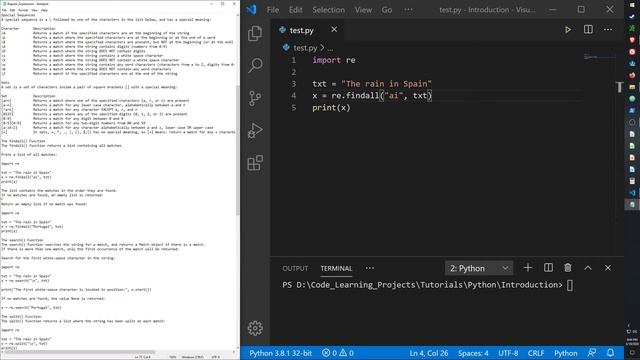Screen dimensions: 640x360
Task: Click the string "The rain in Spain" in editor
Action: (x=387, y=84)
